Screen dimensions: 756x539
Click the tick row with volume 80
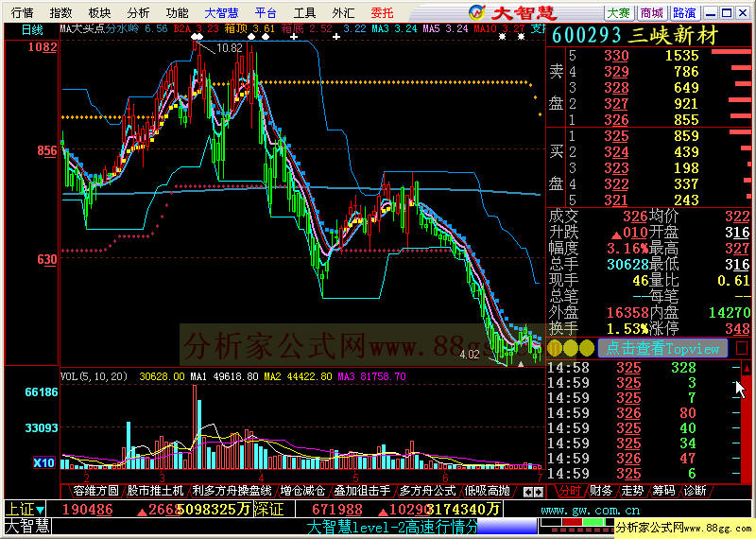click(x=644, y=413)
